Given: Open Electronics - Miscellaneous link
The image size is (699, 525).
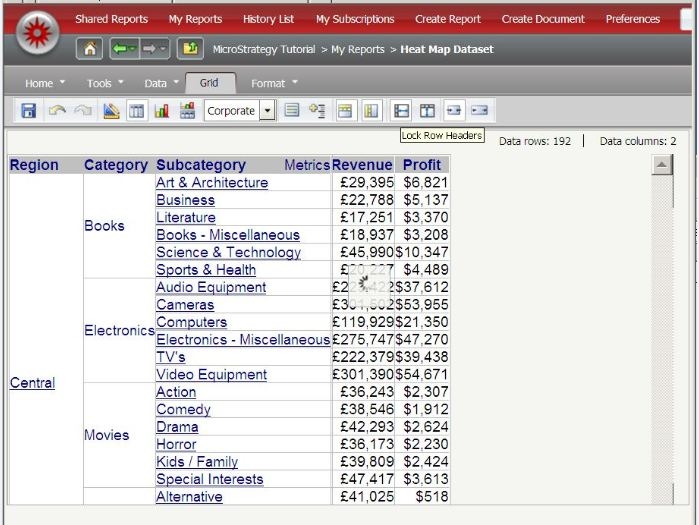Looking at the screenshot, I should [x=243, y=339].
